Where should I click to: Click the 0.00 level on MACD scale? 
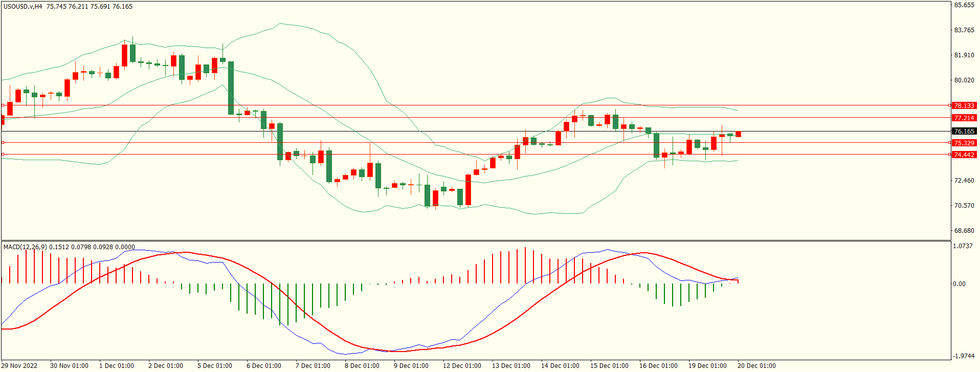[x=959, y=283]
